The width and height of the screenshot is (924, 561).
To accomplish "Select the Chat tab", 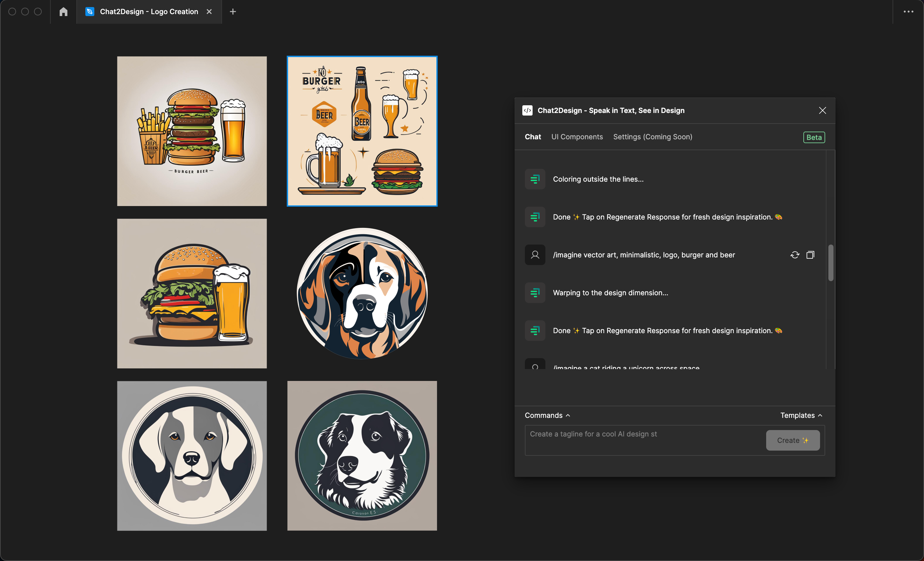I will pyautogui.click(x=533, y=137).
